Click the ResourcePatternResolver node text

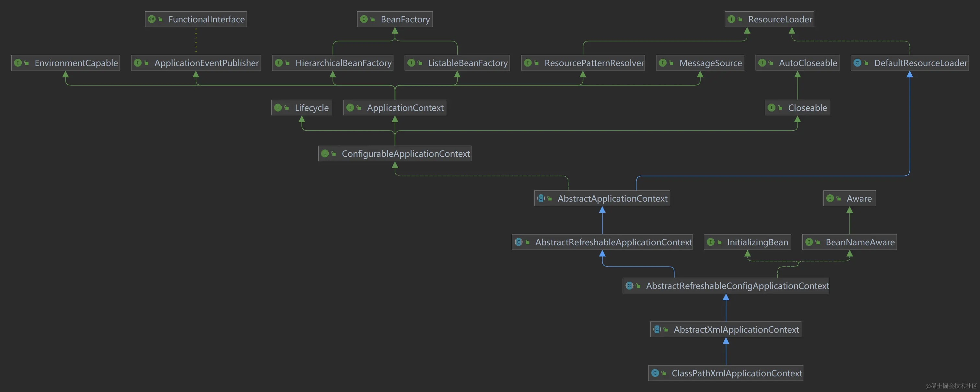(594, 63)
